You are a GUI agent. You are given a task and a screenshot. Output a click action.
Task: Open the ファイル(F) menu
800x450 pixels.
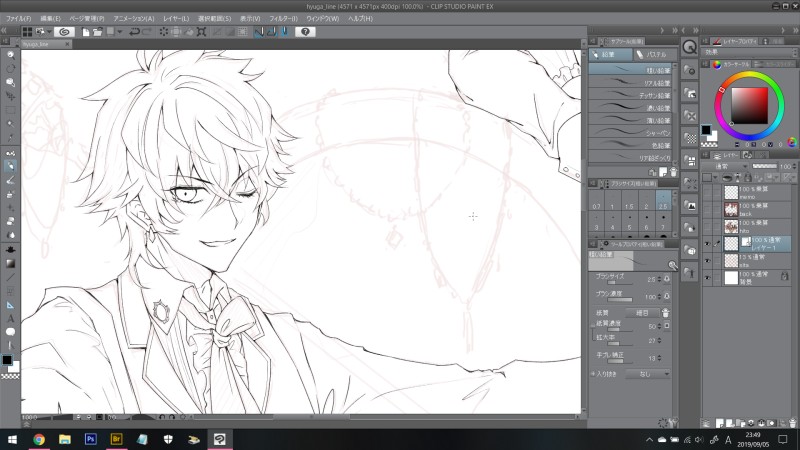pos(18,18)
